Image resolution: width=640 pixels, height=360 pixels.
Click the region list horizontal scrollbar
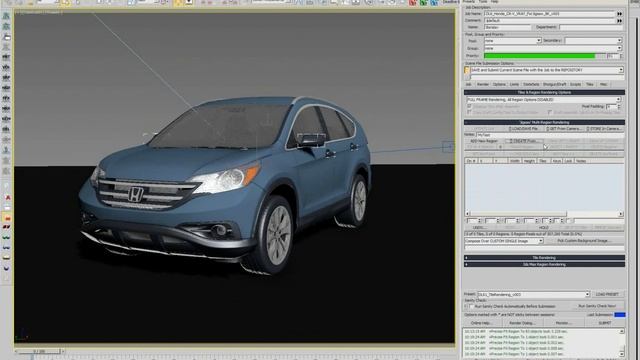pos(544,214)
